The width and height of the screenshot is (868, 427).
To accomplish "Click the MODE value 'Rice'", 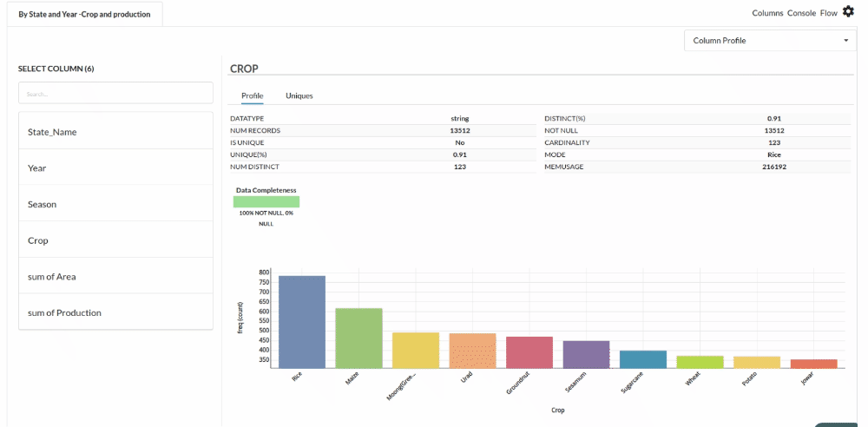I will point(774,154).
